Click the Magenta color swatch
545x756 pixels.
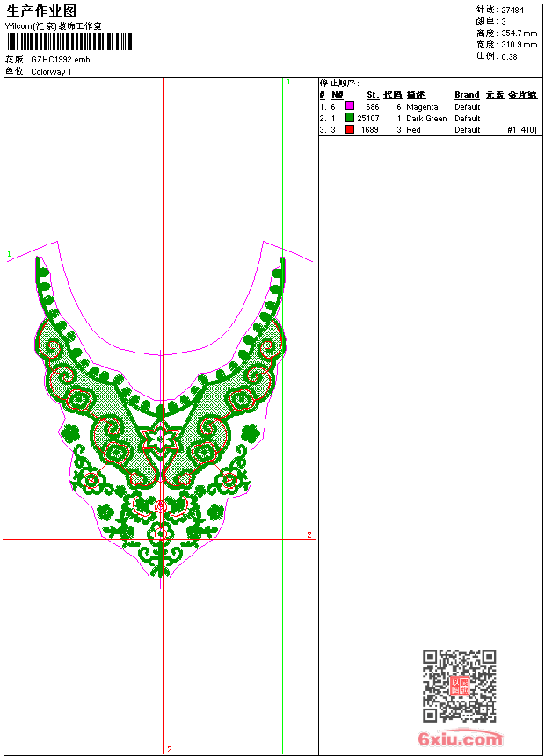(350, 105)
